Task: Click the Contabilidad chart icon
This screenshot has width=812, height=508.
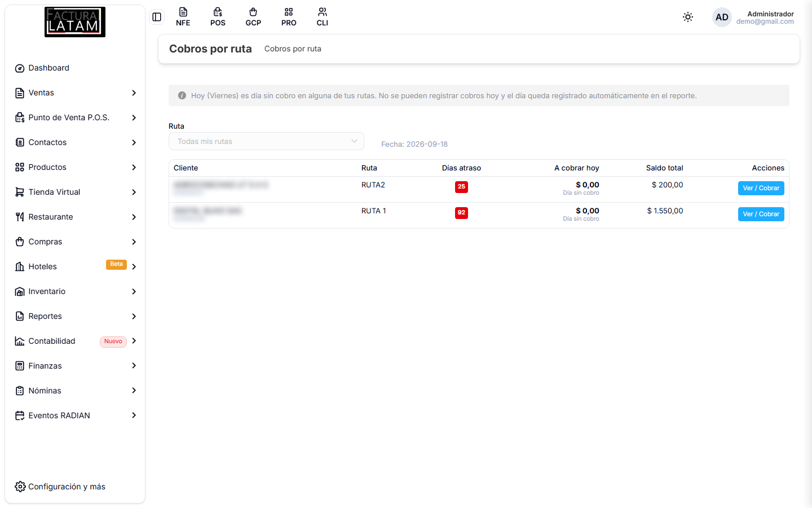Action: [x=20, y=341]
